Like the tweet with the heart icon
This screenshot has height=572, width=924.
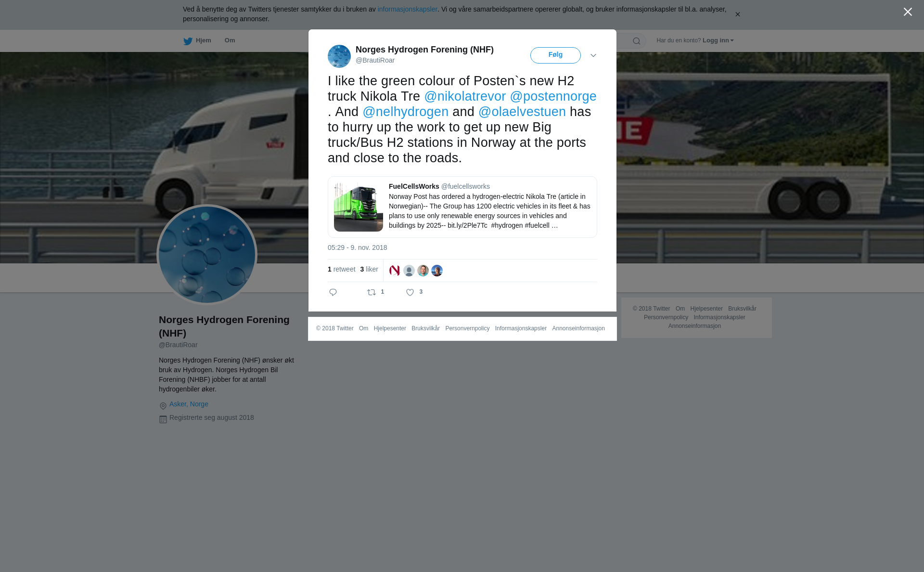click(410, 292)
